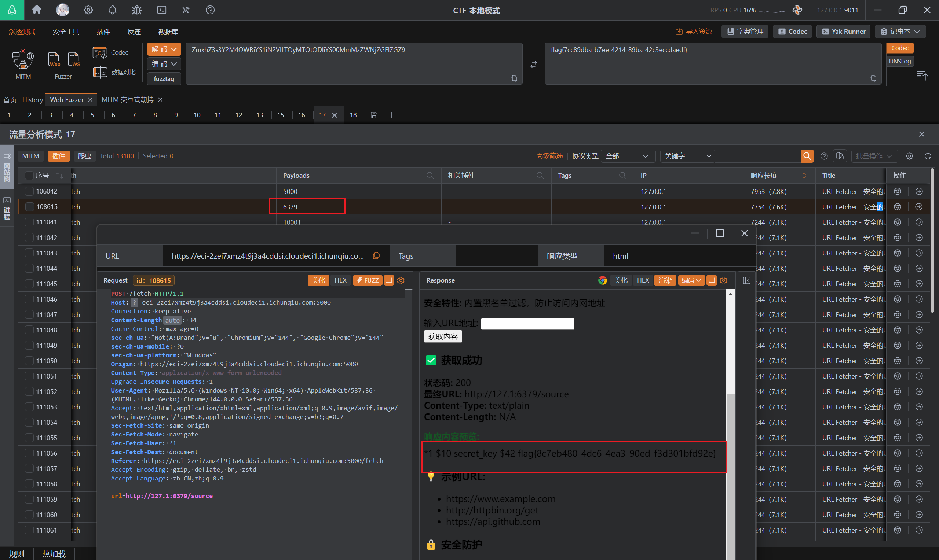Tick the checkbox for row 111050
This screenshot has height=560, width=939.
coord(29,360)
